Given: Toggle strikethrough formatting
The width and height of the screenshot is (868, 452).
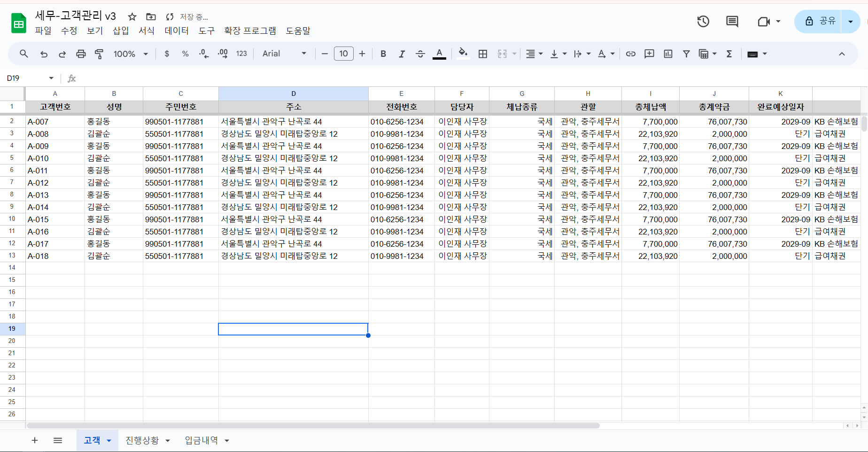Looking at the screenshot, I should click(420, 54).
